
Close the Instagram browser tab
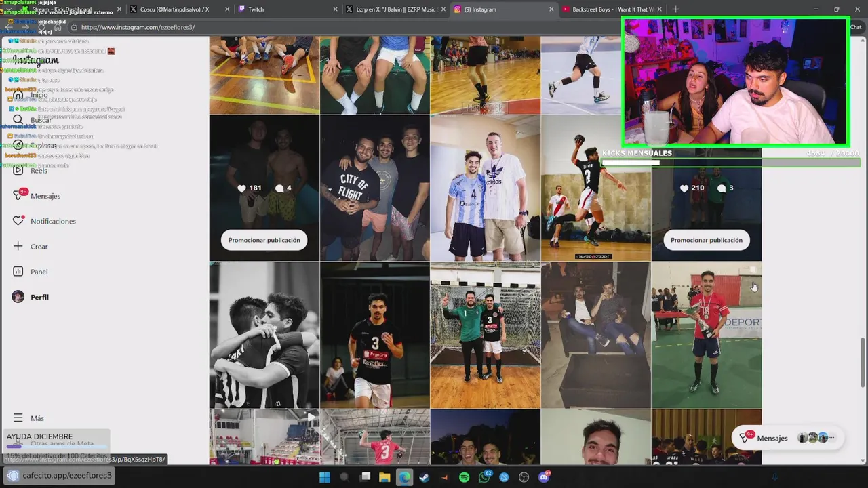pos(550,9)
